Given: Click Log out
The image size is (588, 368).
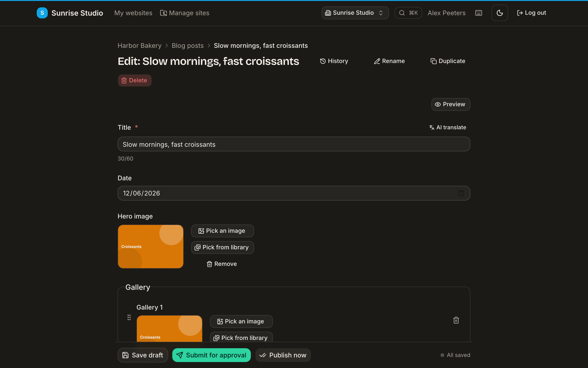Looking at the screenshot, I should (x=531, y=13).
